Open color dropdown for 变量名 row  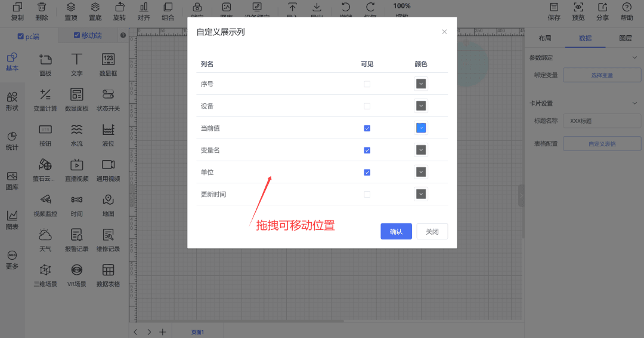tap(421, 150)
